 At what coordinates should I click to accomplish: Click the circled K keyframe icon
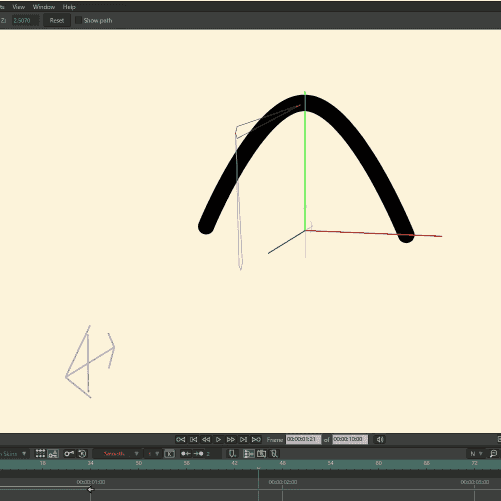click(82, 453)
